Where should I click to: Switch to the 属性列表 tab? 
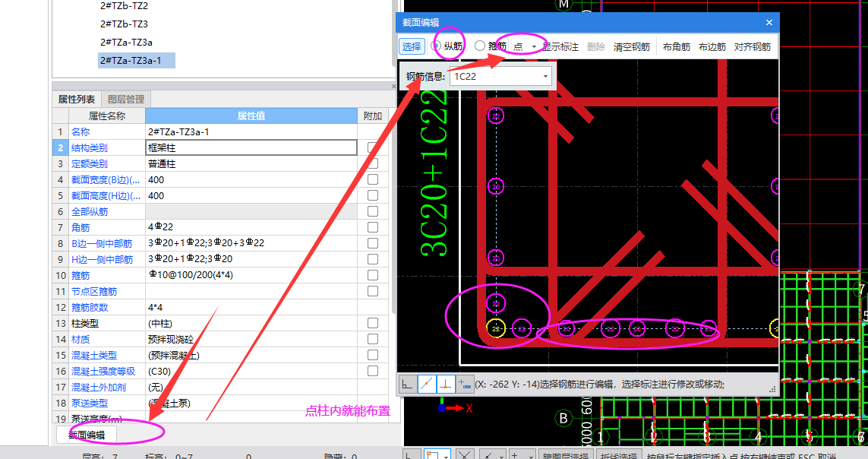tap(77, 99)
